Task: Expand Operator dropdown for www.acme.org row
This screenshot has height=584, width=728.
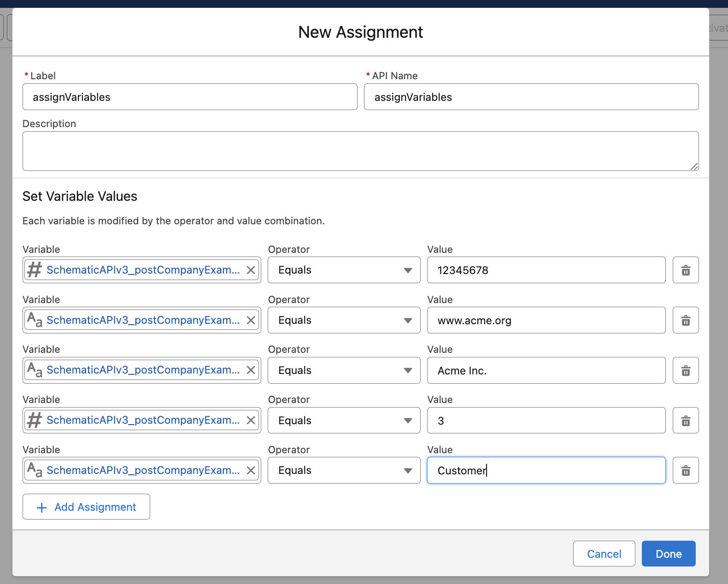Action: [344, 320]
